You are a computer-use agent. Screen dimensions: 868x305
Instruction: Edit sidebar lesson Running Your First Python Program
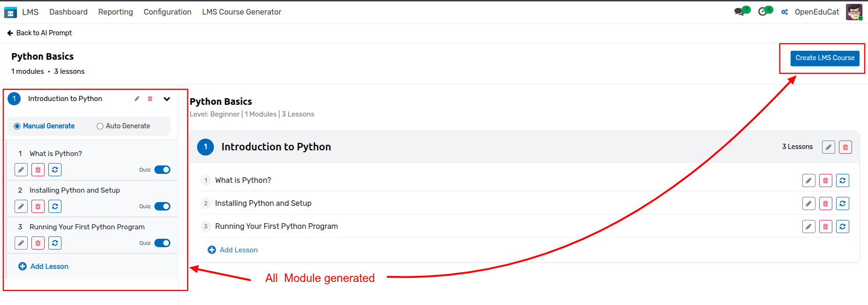pos(21,243)
